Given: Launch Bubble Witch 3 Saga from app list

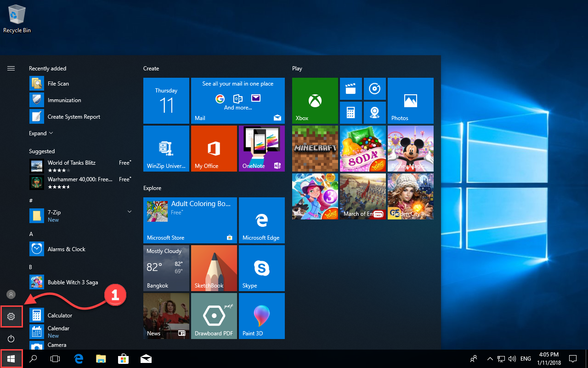Looking at the screenshot, I should [x=80, y=282].
